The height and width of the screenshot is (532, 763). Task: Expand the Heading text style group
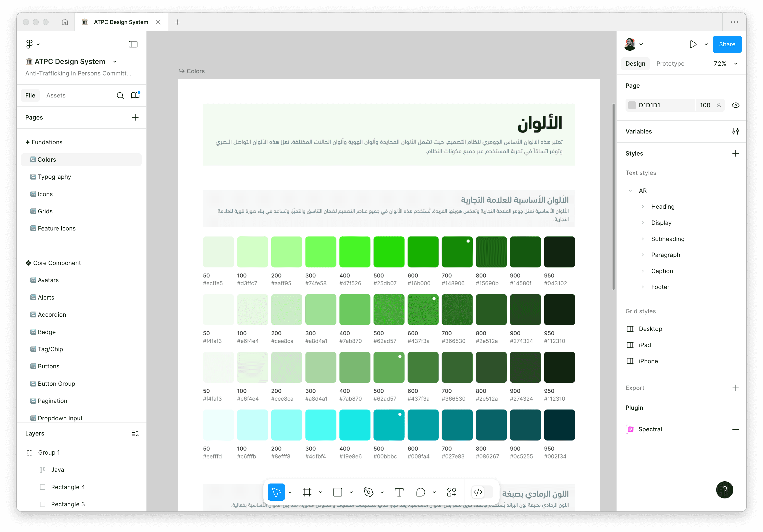point(643,207)
